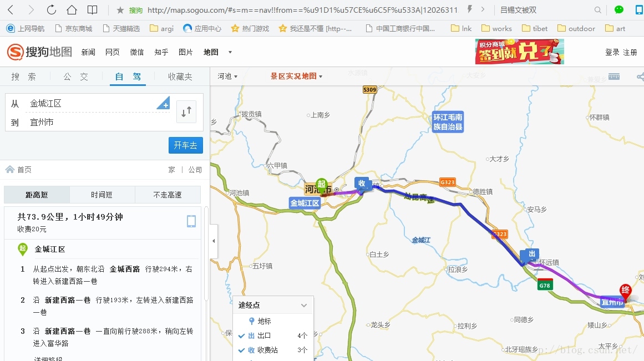644x361 pixels.
Task: Click the destination field containing 宜州市
Action: tap(99, 123)
